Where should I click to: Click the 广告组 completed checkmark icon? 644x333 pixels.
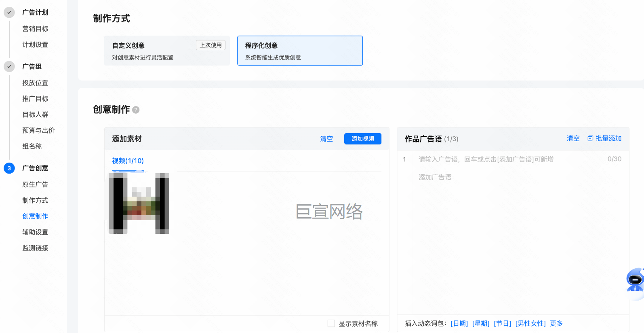point(9,66)
